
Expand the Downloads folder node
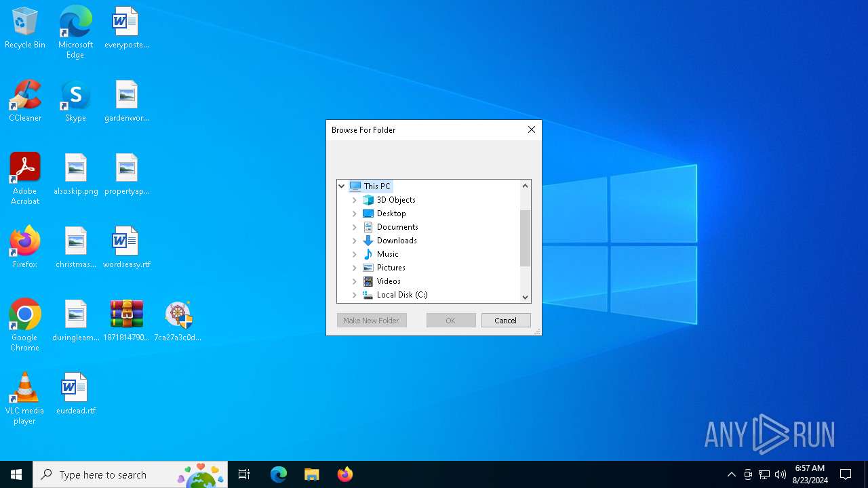point(354,241)
